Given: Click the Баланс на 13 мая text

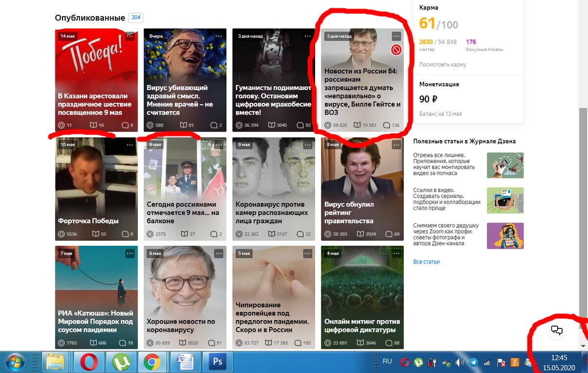Looking at the screenshot, I should click(441, 114).
